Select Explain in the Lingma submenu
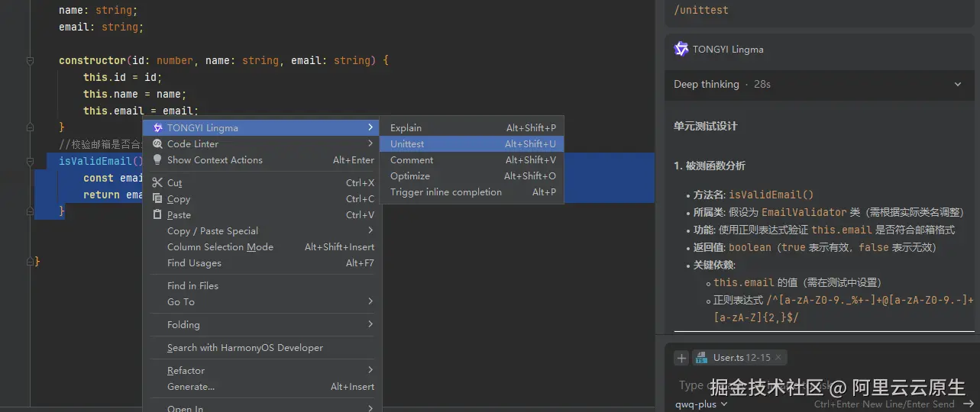 pyautogui.click(x=406, y=128)
